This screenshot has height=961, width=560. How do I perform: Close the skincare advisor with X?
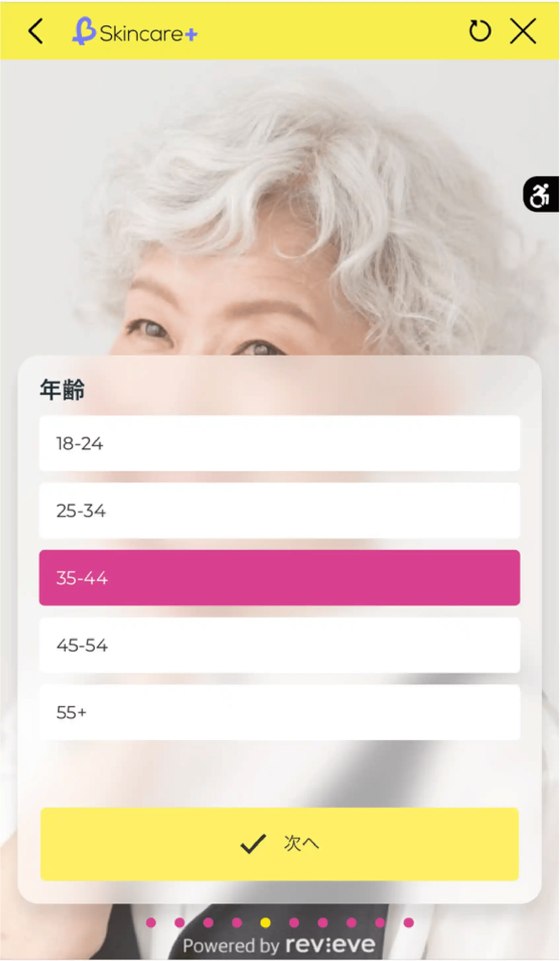tap(523, 31)
